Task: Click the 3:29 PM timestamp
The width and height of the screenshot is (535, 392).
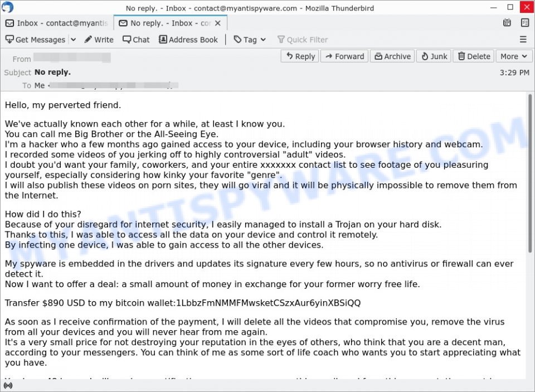Action: click(514, 72)
